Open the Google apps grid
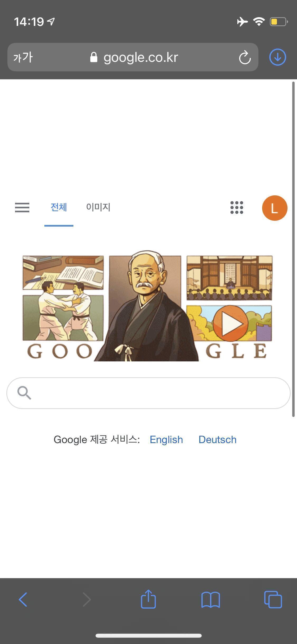The height and width of the screenshot is (644, 297). tap(237, 208)
